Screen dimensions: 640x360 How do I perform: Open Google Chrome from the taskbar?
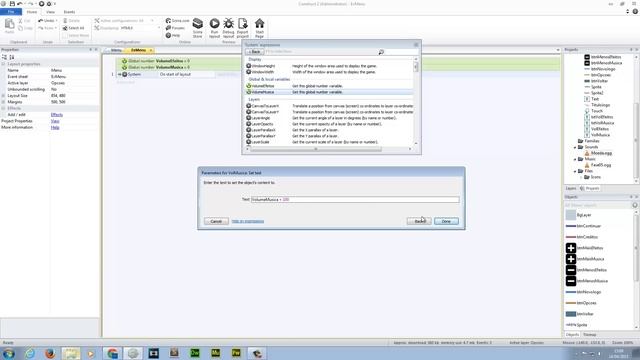click(x=112, y=353)
